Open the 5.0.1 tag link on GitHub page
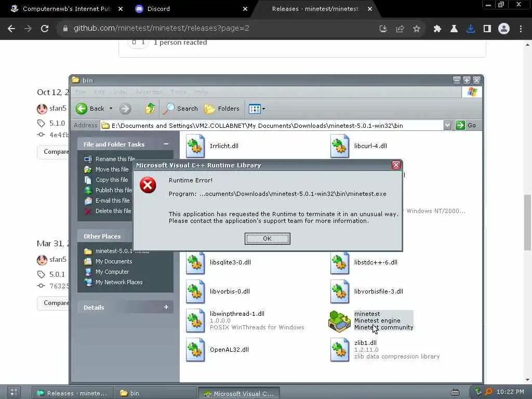The height and width of the screenshot is (399, 532). pos(57,274)
